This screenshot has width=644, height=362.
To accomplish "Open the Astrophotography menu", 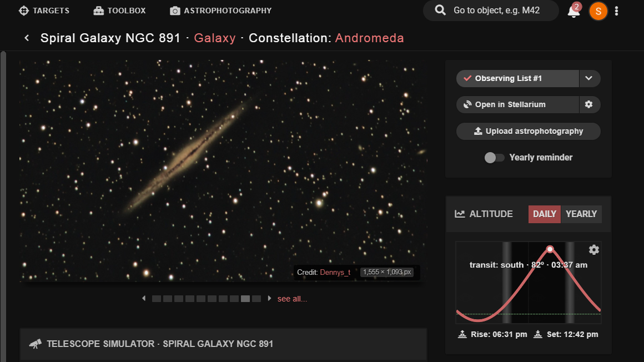I will (x=220, y=11).
